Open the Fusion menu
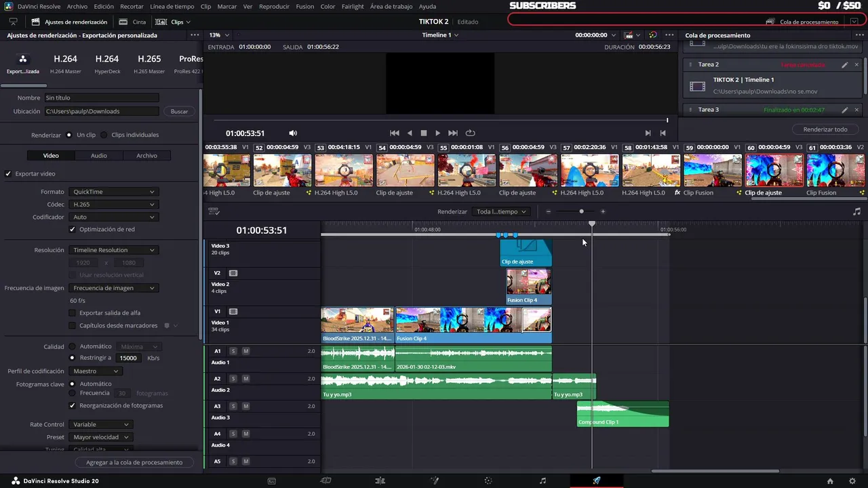Image resolution: width=868 pixels, height=488 pixels. [x=304, y=6]
